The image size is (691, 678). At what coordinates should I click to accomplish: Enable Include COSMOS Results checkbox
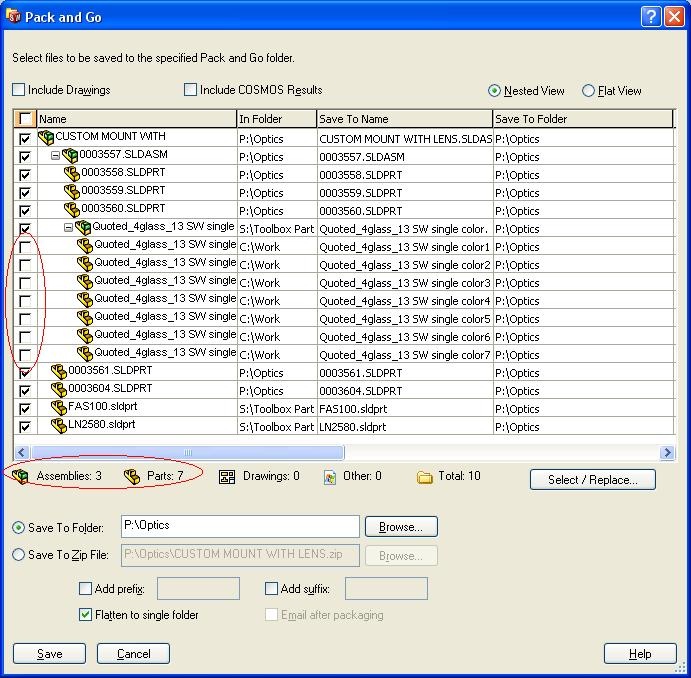tap(190, 89)
